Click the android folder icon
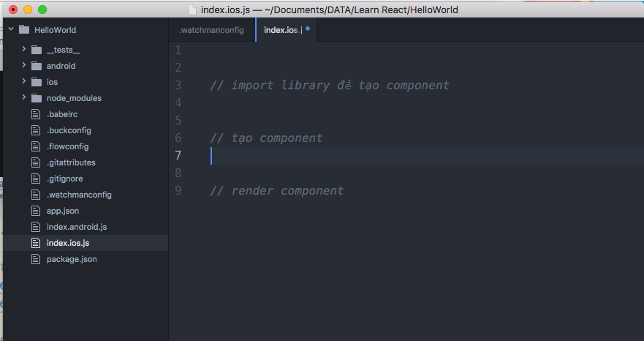The width and height of the screenshot is (644, 341). click(37, 66)
